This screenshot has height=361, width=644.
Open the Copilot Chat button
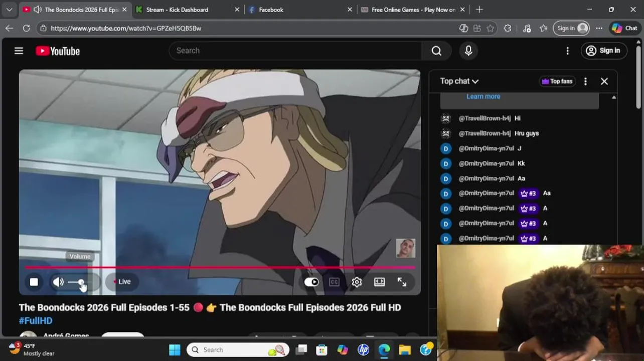[624, 28]
